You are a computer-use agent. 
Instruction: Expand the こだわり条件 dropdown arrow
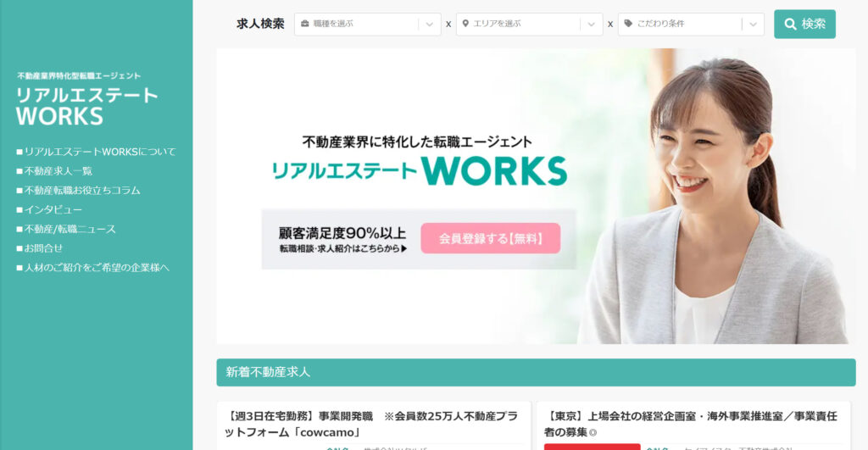click(x=753, y=25)
